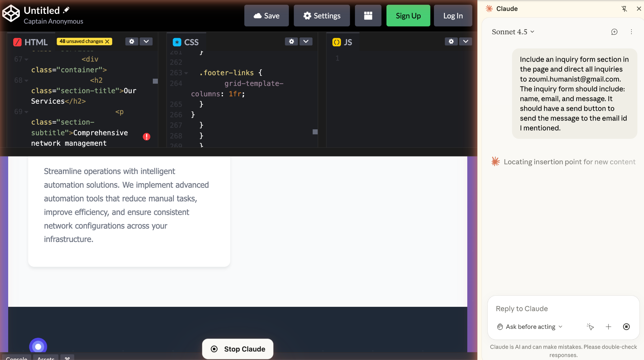Screen dimensions: 644x360
Task: Open CSS editor settings gear
Action: 291,42
